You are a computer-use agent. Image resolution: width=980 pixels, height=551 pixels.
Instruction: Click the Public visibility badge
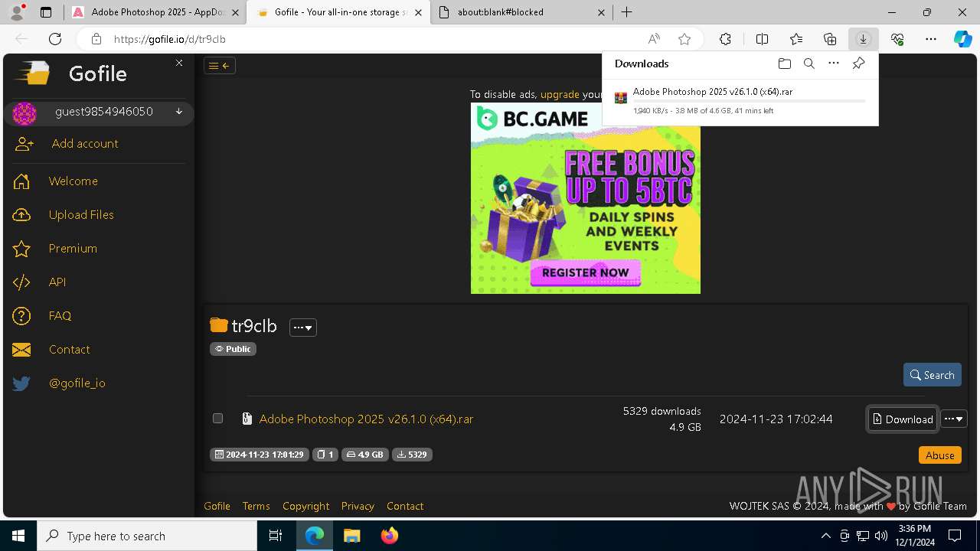233,349
